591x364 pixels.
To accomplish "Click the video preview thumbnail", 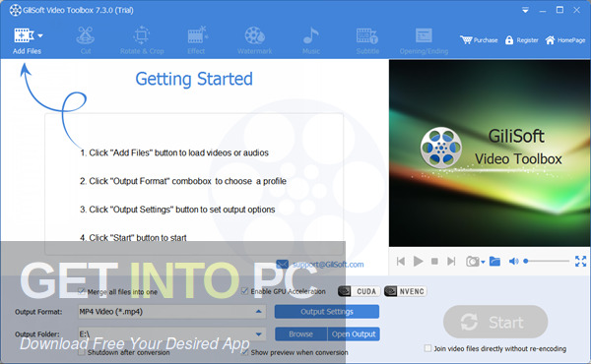I will point(490,152).
